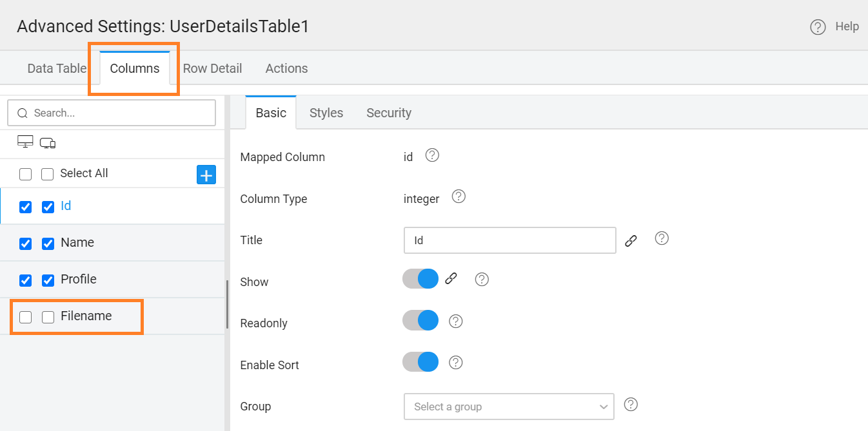Open the help tooltip beside Mapped Column
Screen dimensions: 868x431
pos(432,155)
